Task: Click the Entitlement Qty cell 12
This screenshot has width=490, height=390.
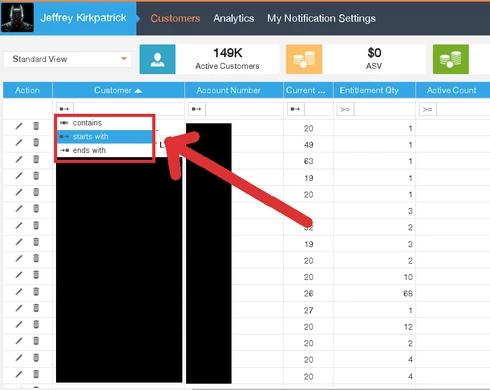Action: coord(408,327)
